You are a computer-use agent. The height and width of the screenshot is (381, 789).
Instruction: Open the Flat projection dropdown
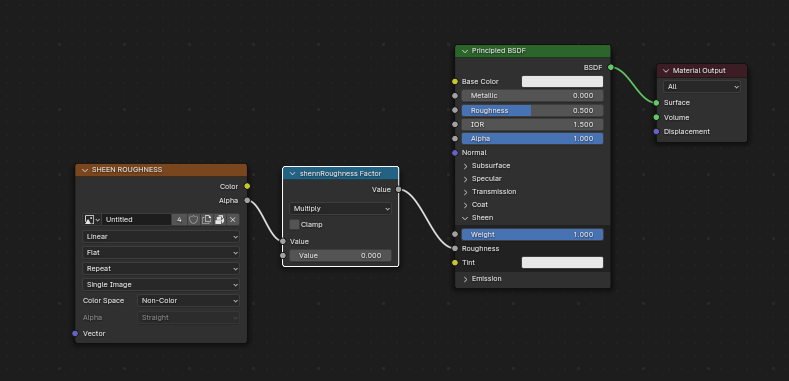coord(161,253)
